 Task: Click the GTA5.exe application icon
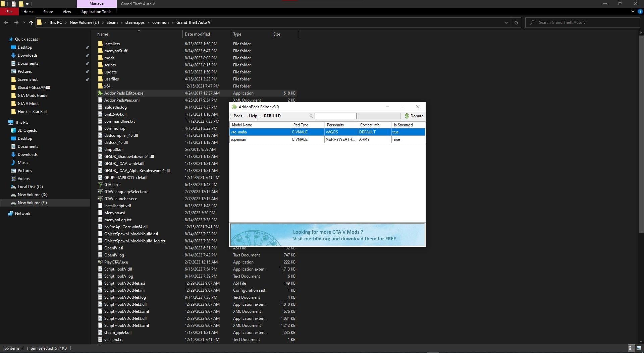coord(100,185)
